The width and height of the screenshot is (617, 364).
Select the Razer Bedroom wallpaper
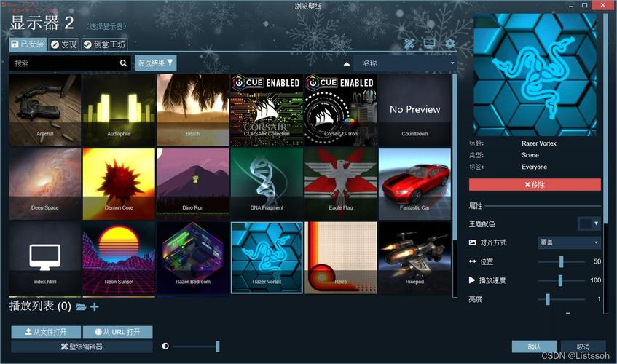(x=193, y=258)
